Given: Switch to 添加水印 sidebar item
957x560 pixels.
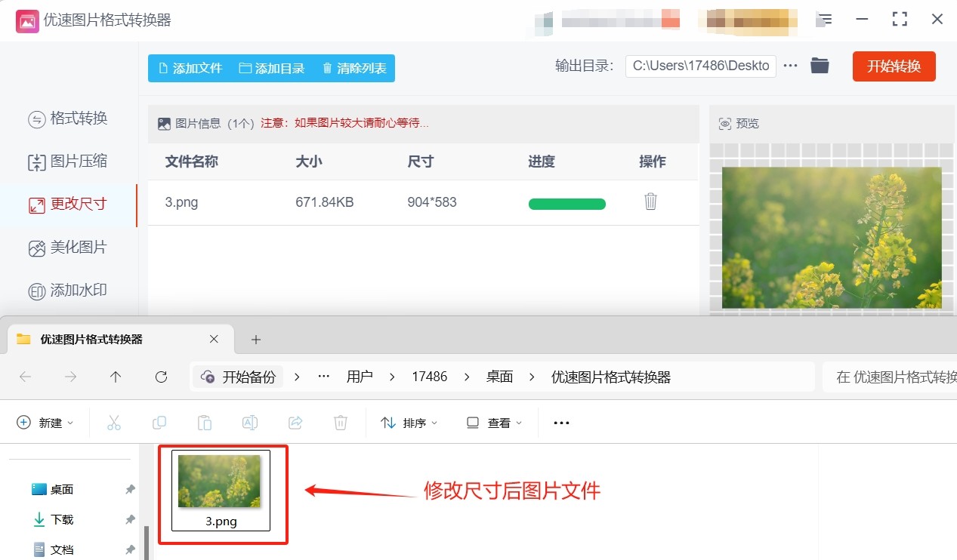Looking at the screenshot, I should 68,291.
